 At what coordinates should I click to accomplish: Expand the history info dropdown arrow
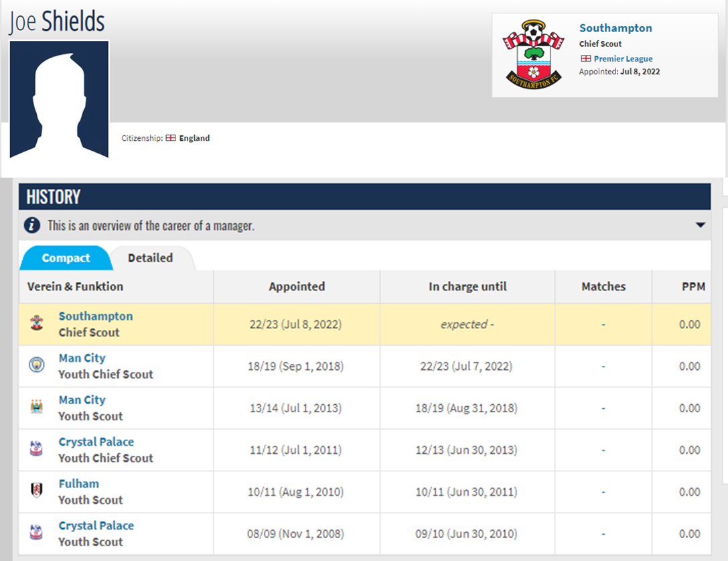700,225
